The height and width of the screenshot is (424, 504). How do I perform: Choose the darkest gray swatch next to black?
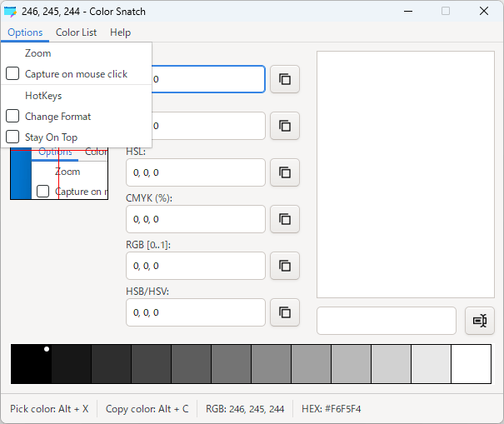(72, 364)
